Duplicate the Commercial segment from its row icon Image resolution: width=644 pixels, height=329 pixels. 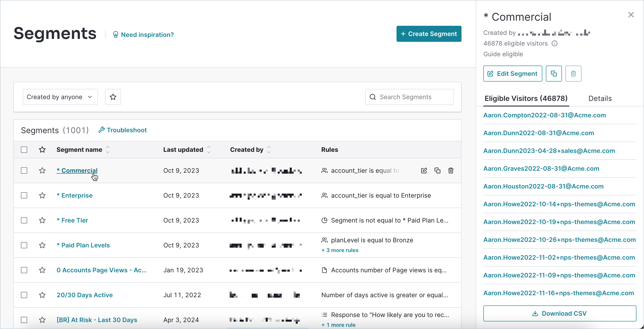(437, 171)
